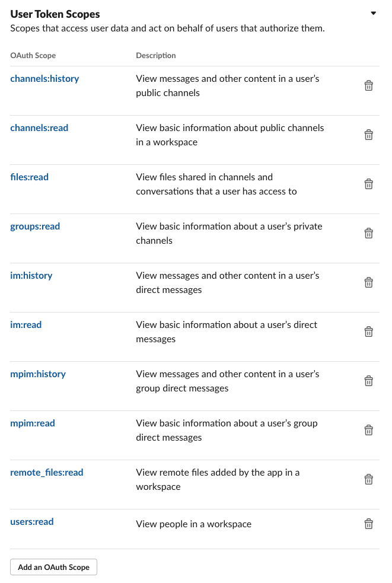The image size is (392, 583).
Task: Click the OAuth Scope column header
Action: click(33, 55)
